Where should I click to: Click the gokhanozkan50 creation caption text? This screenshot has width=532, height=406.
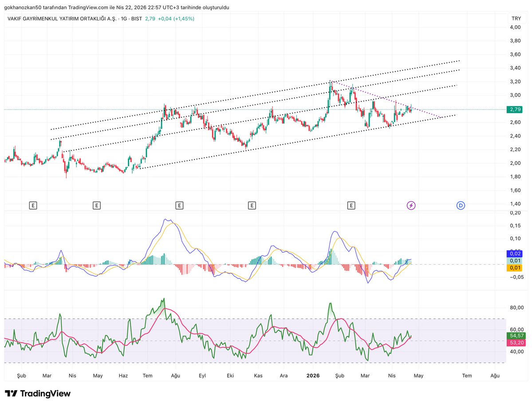click(x=116, y=8)
